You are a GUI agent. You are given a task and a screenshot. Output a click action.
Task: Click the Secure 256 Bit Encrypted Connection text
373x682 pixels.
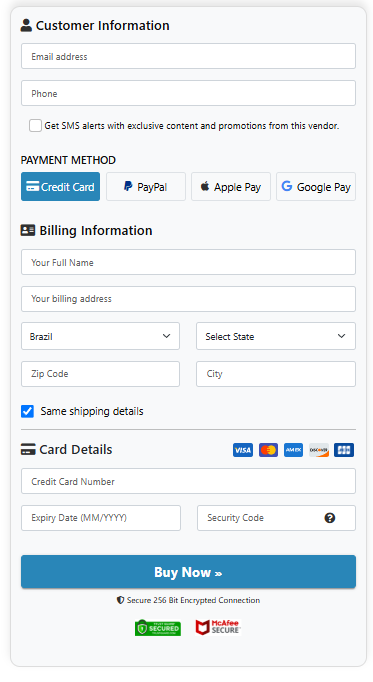[193, 600]
